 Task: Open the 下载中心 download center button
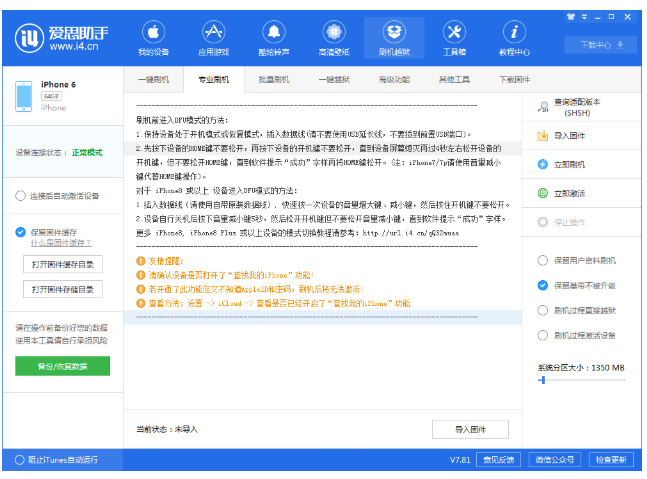pyautogui.click(x=599, y=44)
